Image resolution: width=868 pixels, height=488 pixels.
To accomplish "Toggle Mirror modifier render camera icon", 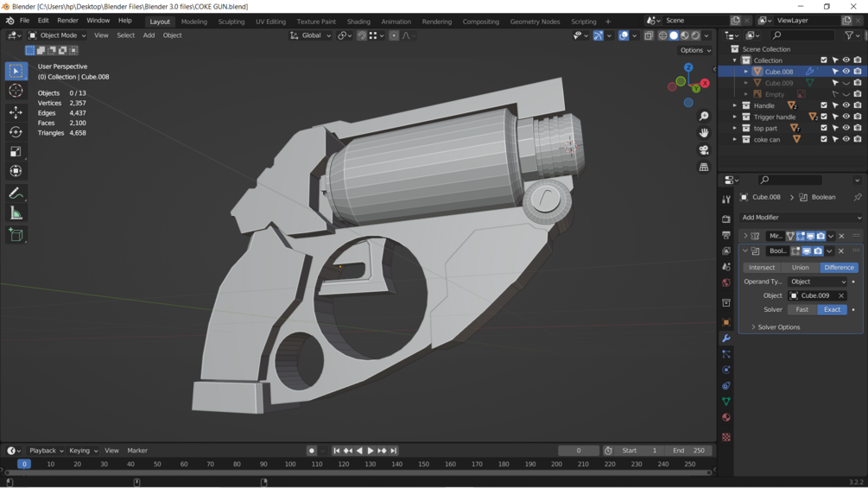I will click(x=820, y=237).
